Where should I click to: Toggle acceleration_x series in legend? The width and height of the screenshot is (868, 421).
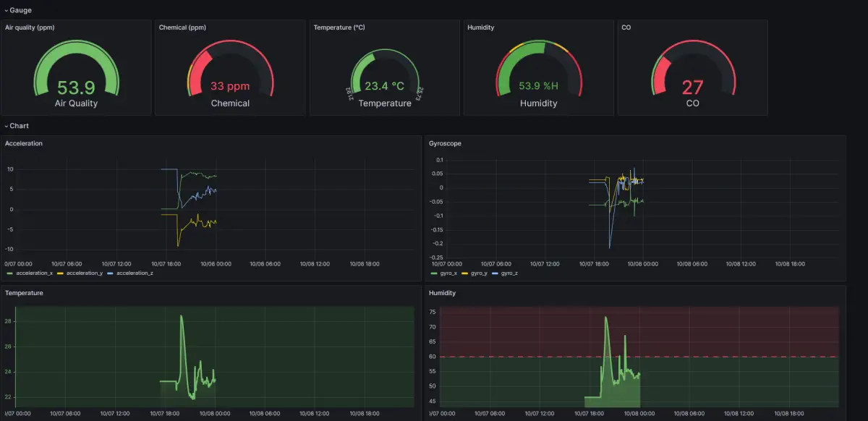(x=33, y=273)
